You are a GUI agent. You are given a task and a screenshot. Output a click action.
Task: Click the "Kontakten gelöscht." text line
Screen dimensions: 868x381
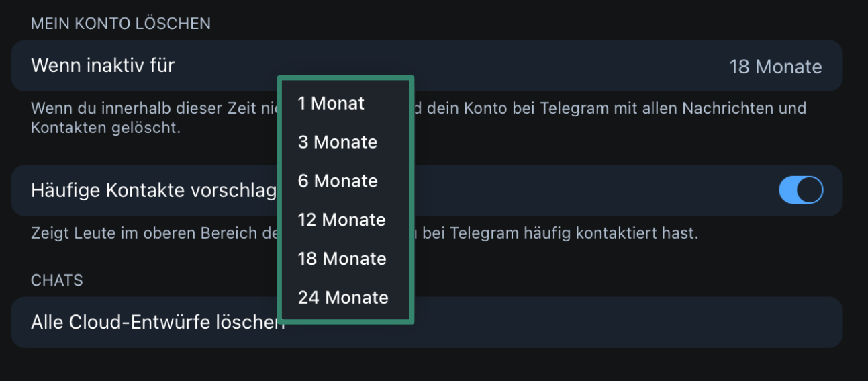[105, 128]
